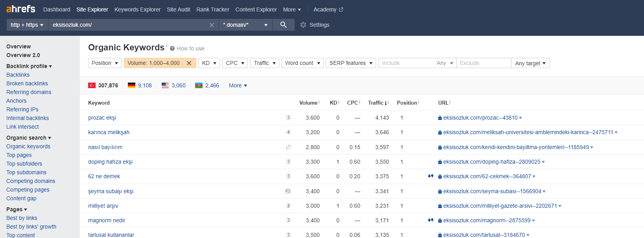
Task: Click featured snippet icon for 62 ne demek
Action: point(430,176)
